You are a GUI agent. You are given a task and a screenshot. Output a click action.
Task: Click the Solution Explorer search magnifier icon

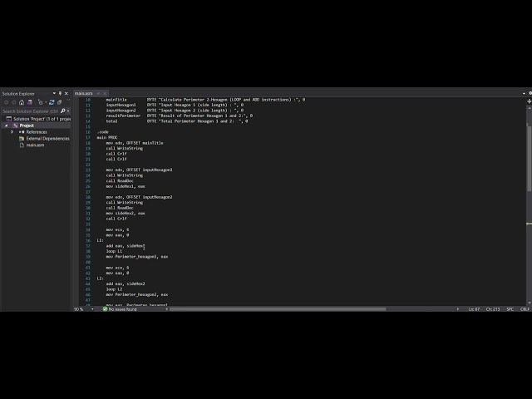(x=63, y=111)
